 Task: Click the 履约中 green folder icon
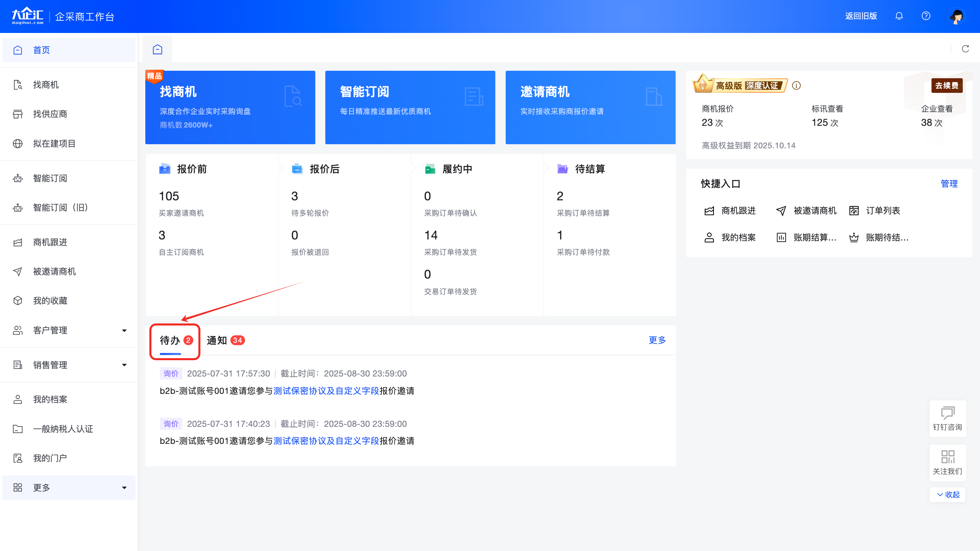pos(430,169)
